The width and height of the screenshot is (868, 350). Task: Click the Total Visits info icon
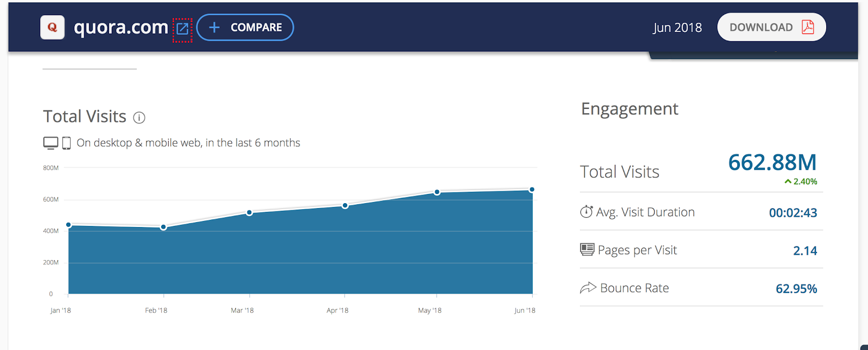click(x=139, y=118)
